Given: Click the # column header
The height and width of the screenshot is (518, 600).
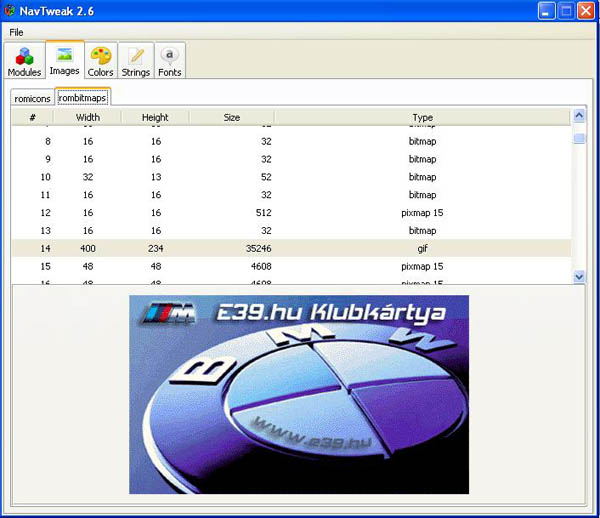Looking at the screenshot, I should pyautogui.click(x=33, y=117).
